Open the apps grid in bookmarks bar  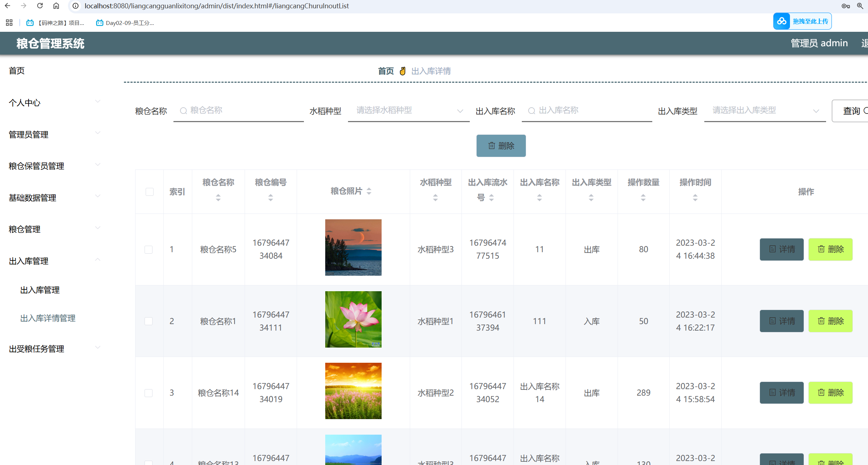tap(9, 23)
